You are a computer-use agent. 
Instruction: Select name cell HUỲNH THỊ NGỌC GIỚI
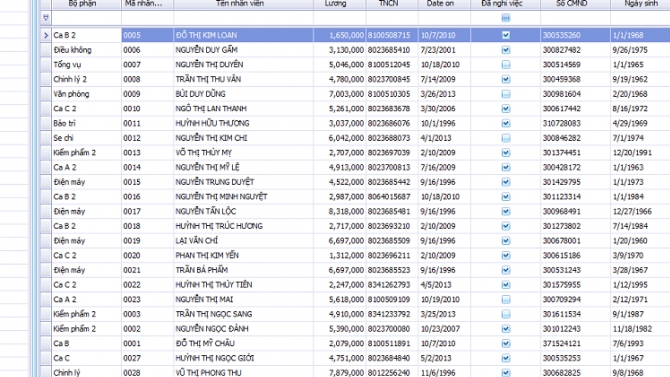coord(244,358)
